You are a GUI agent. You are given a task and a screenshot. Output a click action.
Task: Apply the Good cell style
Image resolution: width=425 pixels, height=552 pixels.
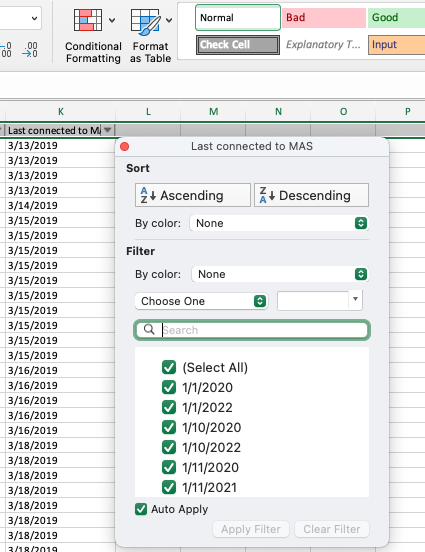pyautogui.click(x=396, y=18)
